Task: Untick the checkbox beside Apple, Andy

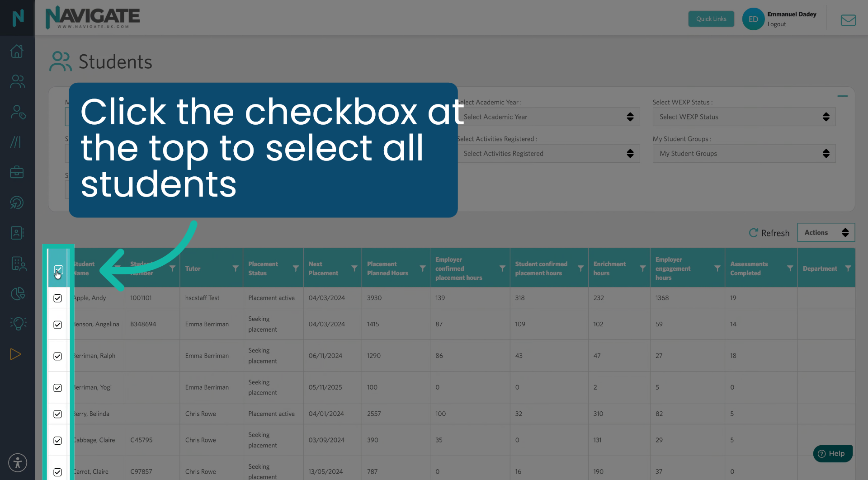Action: click(x=57, y=298)
